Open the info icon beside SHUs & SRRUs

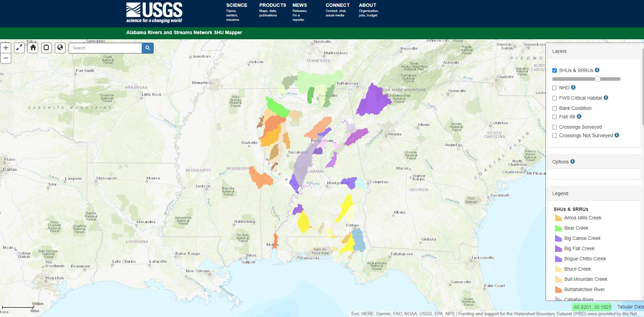[x=597, y=70]
